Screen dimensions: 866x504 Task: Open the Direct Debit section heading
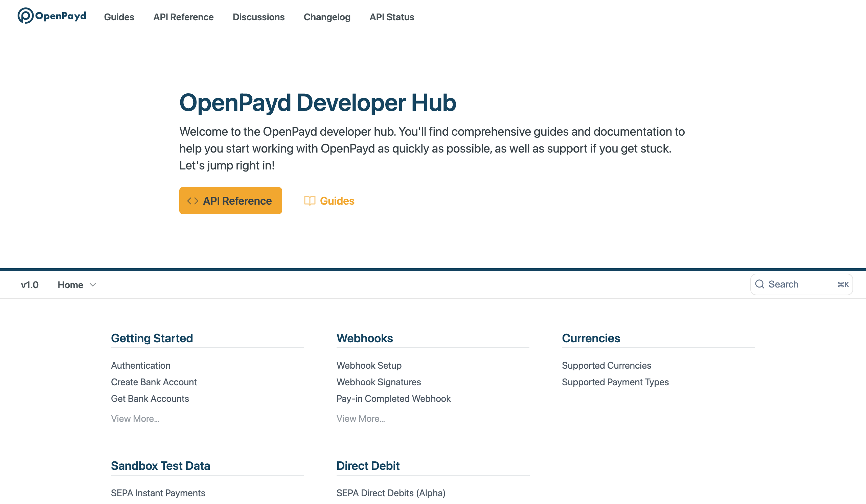coord(368,466)
